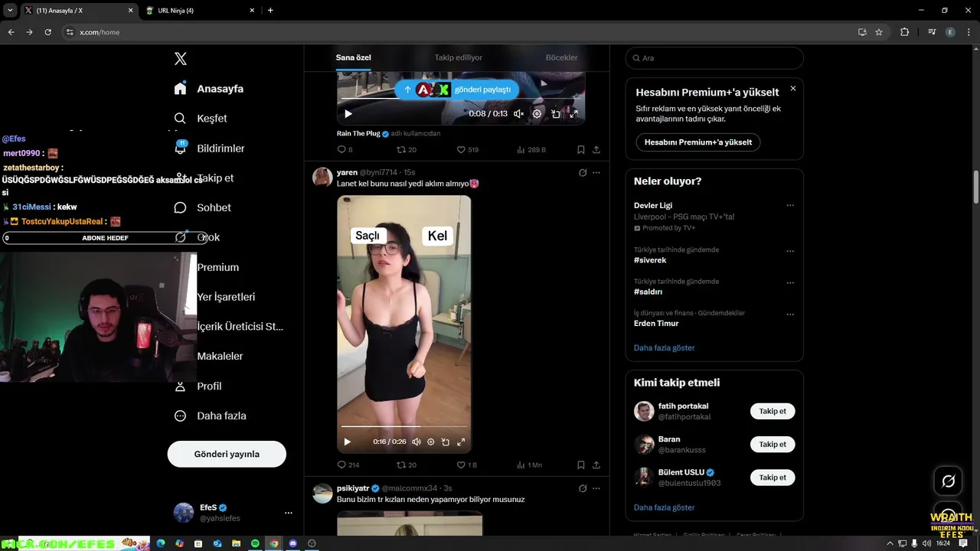Open Bildirimler notifications page
The height and width of the screenshot is (551, 980).
[209, 148]
